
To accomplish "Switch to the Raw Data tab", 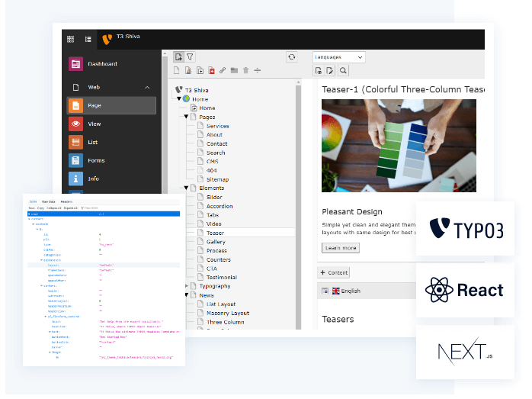I will pos(49,202).
